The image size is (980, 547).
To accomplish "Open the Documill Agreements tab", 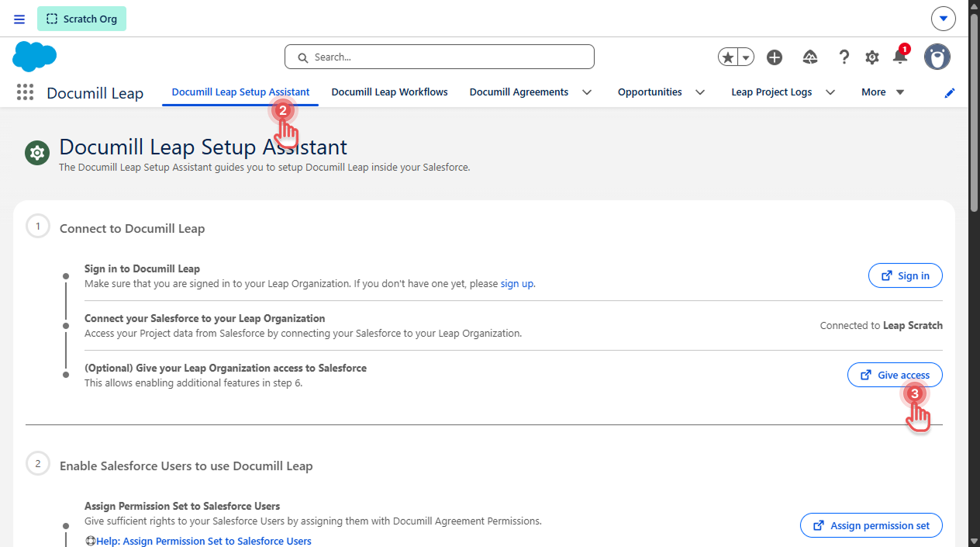I will tap(519, 92).
